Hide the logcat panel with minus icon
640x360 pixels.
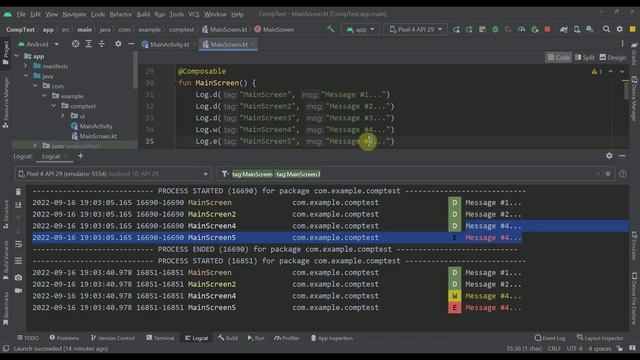point(622,156)
